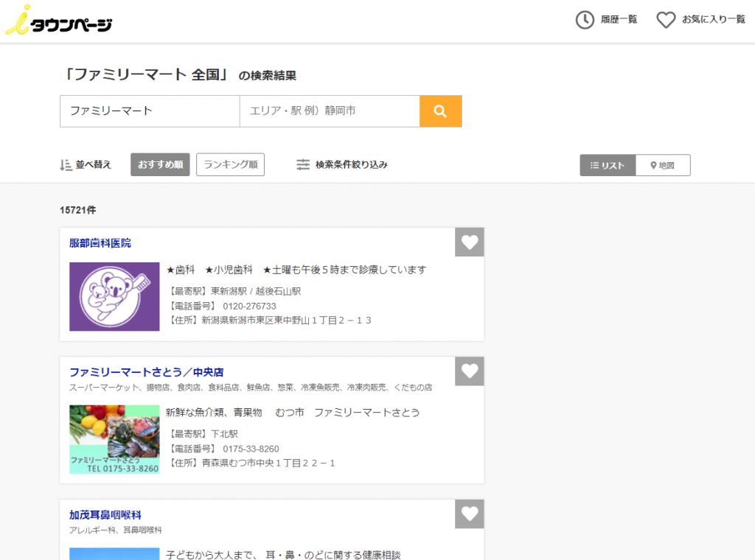Click phone number 0120-276733
Image resolution: width=755 pixels, height=560 pixels.
249,306
